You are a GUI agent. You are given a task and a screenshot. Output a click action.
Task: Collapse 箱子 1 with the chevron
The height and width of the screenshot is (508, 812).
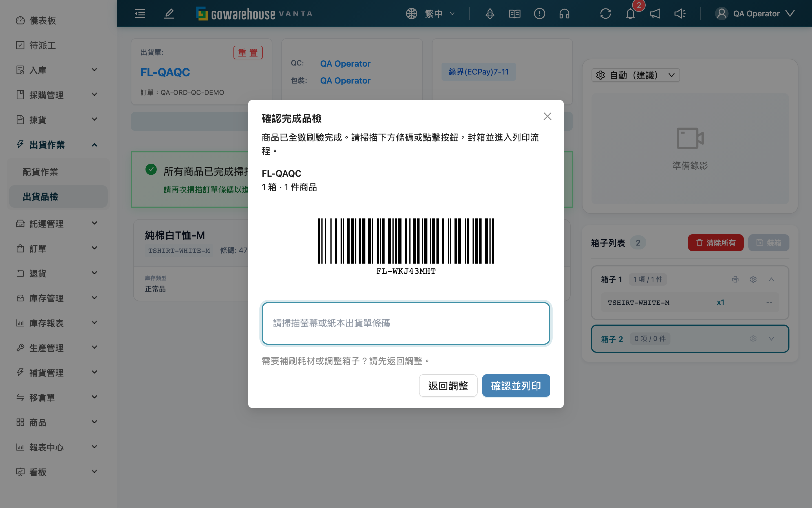[771, 279]
